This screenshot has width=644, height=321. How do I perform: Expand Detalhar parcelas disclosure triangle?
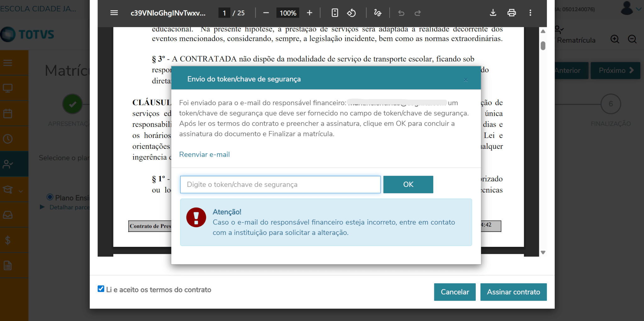click(42, 207)
